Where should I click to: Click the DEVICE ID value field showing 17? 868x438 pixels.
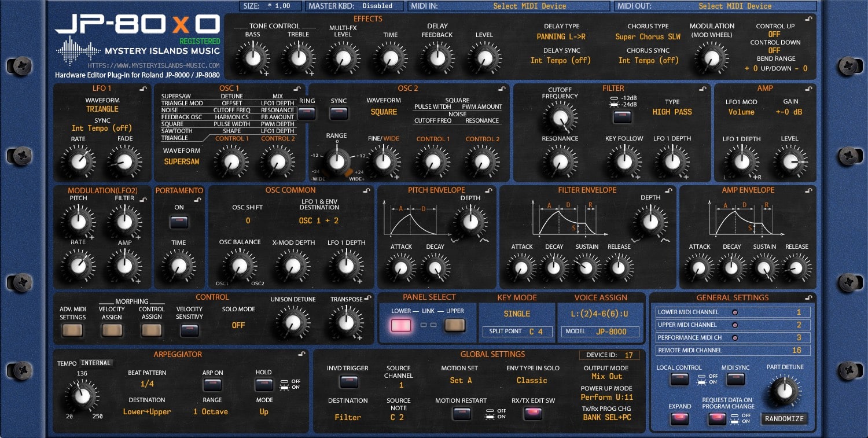[x=628, y=355]
